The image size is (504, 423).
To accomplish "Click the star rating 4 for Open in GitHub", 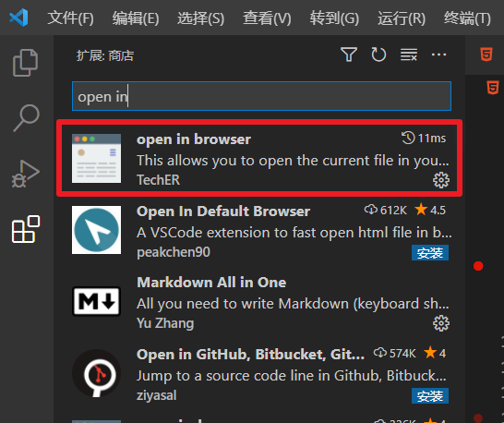I will click(435, 353).
